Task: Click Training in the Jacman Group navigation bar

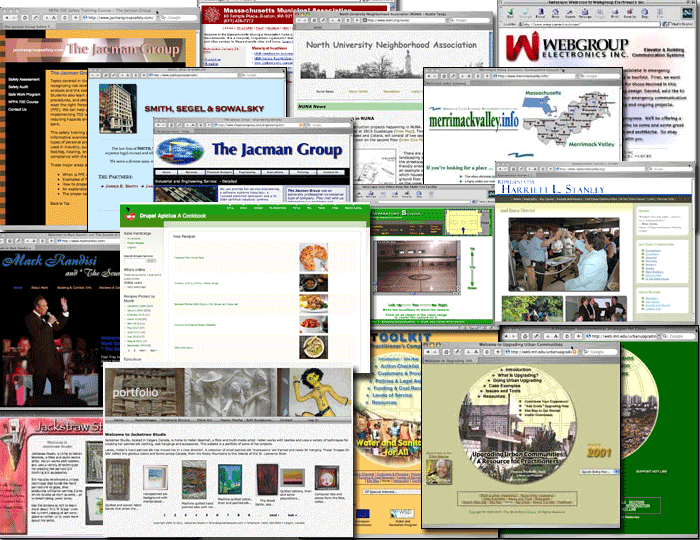Action: click(x=303, y=172)
